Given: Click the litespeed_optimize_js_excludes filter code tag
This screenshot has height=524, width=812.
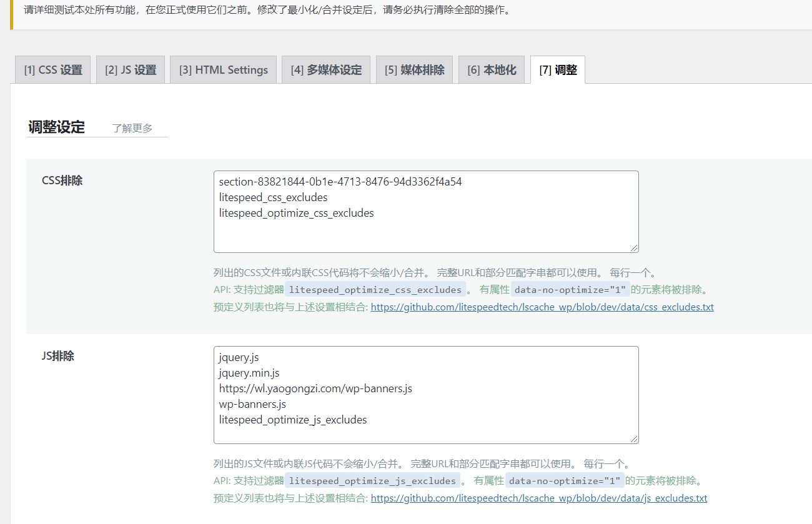Looking at the screenshot, I should 373,481.
